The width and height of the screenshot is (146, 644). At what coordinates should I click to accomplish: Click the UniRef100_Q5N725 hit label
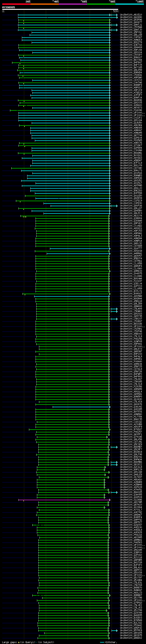pyautogui.click(x=131, y=366)
